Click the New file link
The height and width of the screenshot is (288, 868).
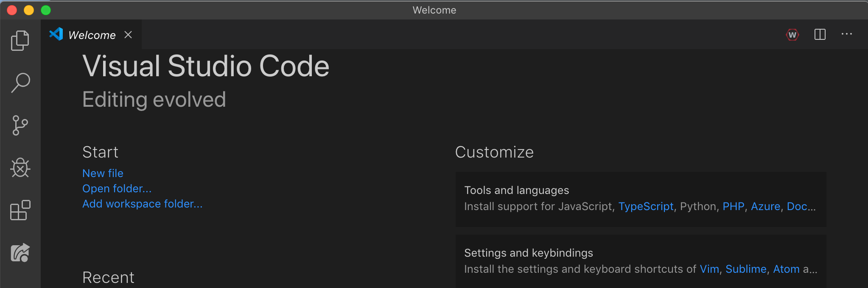(103, 173)
